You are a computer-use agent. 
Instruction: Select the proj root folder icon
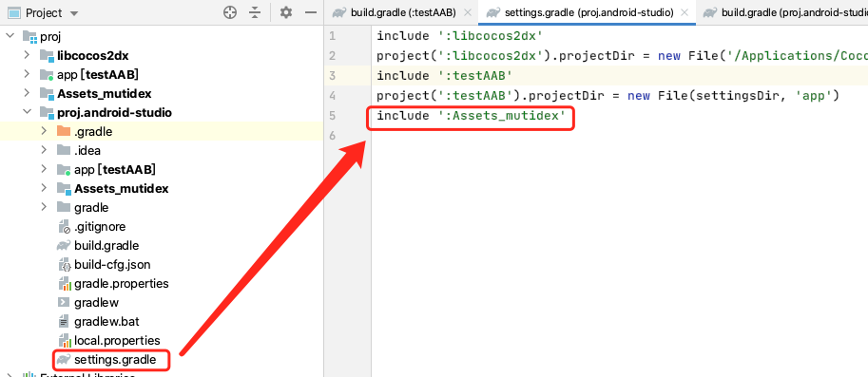click(x=29, y=37)
